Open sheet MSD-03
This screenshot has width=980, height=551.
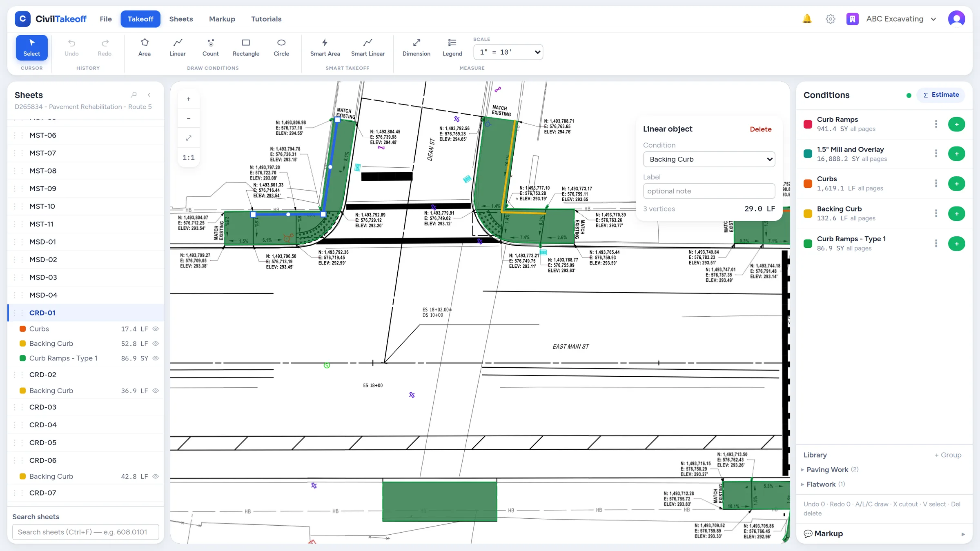pyautogui.click(x=86, y=278)
